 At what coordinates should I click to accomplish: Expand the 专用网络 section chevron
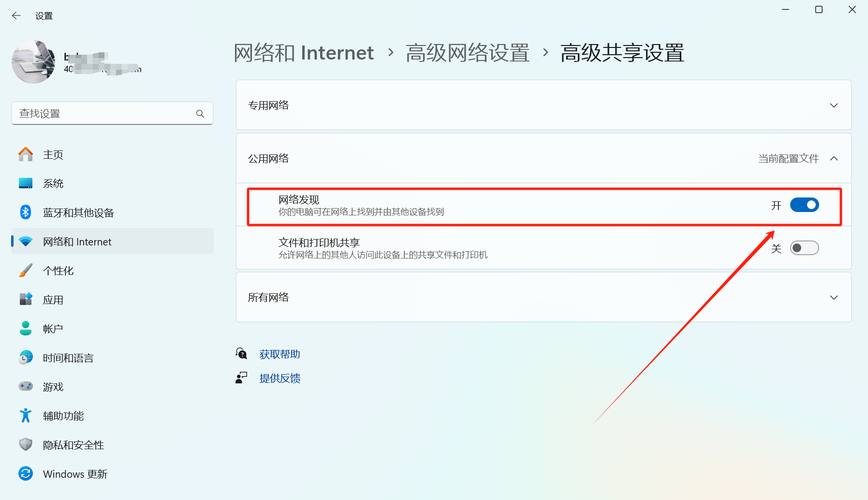(834, 106)
